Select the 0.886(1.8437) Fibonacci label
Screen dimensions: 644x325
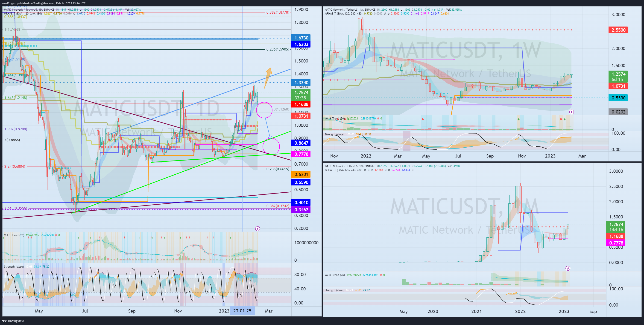point(15,17)
